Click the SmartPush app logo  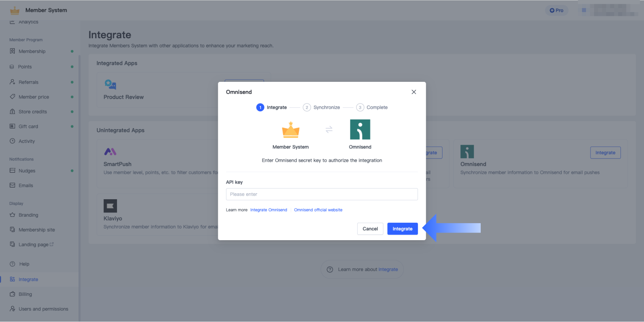110,152
